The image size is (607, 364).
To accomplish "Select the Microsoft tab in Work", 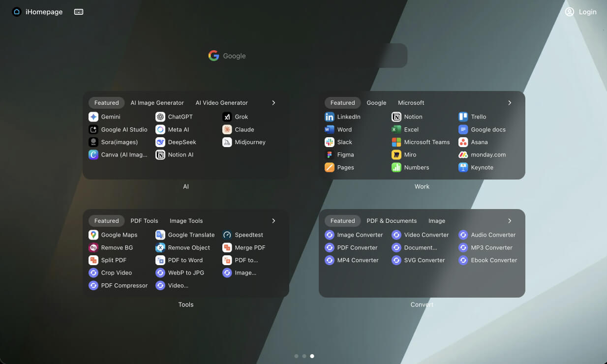I will tap(411, 103).
